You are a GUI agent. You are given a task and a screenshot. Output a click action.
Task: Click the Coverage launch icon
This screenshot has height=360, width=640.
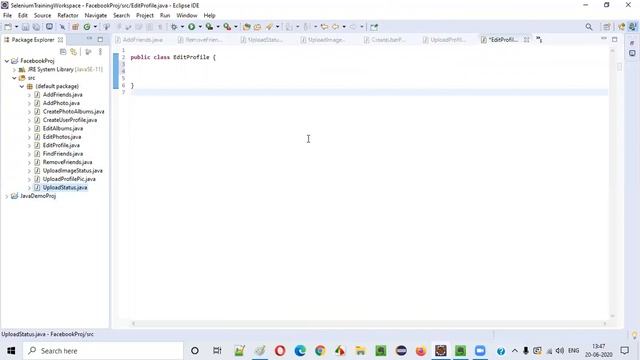click(209, 27)
